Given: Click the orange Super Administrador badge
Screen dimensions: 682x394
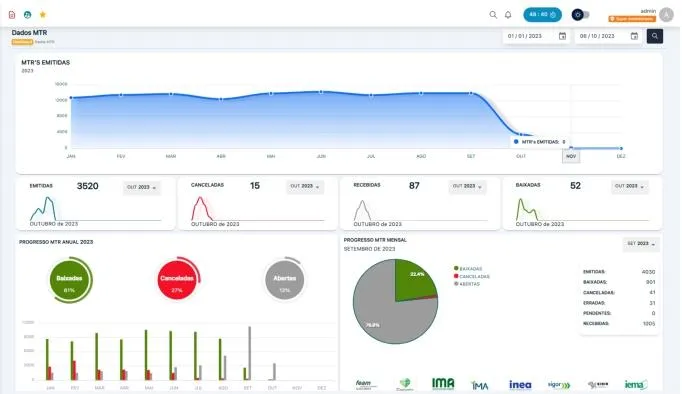Looking at the screenshot, I should coord(632,19).
